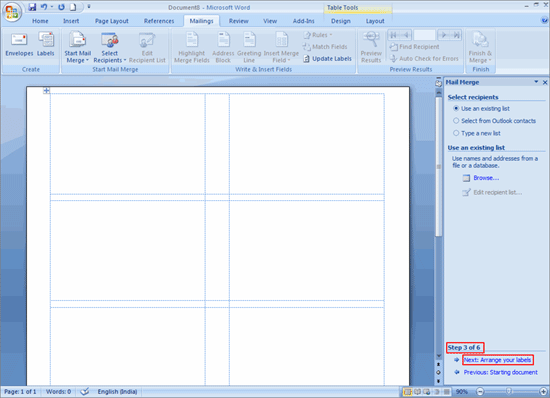Go to previous record arrow
The image size is (550, 398).
tap(406, 35)
